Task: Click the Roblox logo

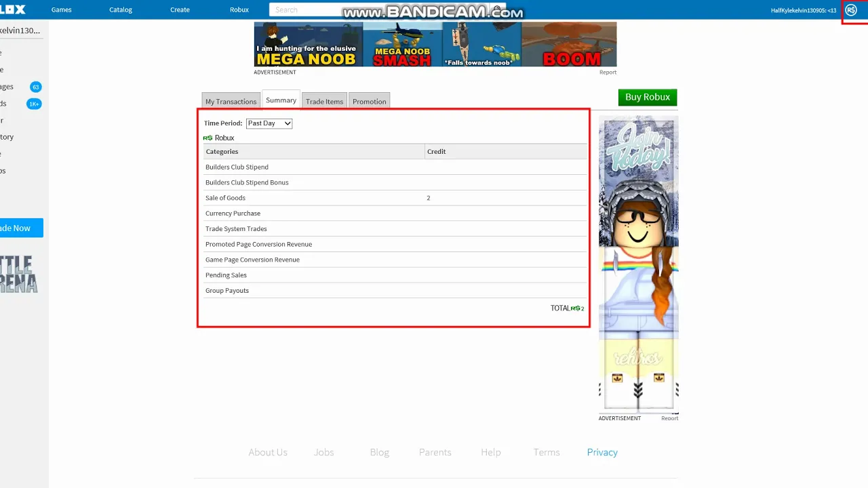Action: tap(12, 9)
